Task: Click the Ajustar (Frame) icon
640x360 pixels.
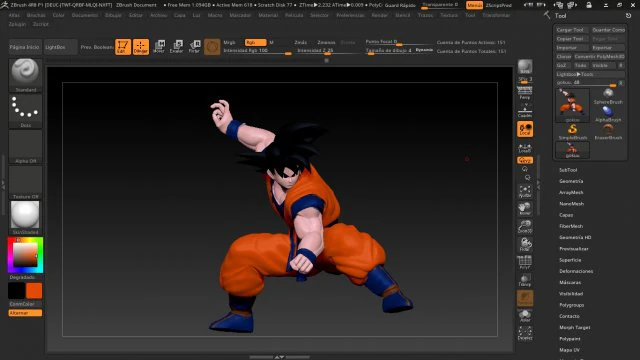Action: click(x=525, y=191)
